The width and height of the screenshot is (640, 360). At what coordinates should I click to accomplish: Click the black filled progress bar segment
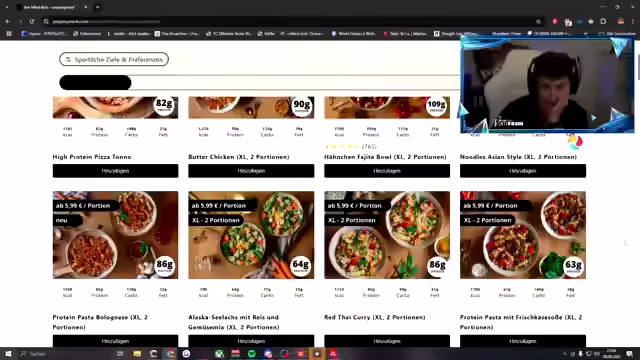tap(95, 83)
